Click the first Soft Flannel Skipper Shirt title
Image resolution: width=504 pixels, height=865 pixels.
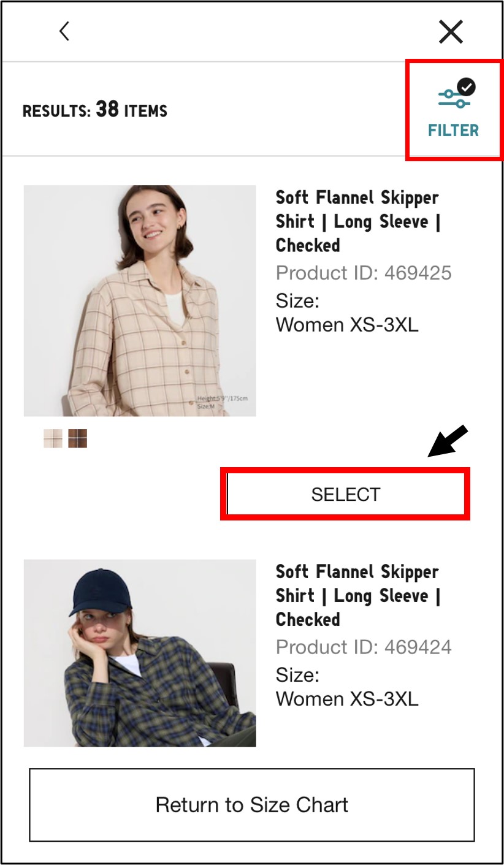[357, 221]
